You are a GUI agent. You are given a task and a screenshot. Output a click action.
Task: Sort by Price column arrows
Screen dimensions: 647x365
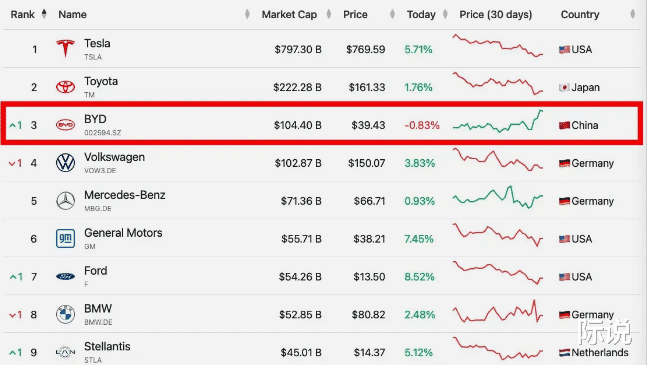coord(392,14)
